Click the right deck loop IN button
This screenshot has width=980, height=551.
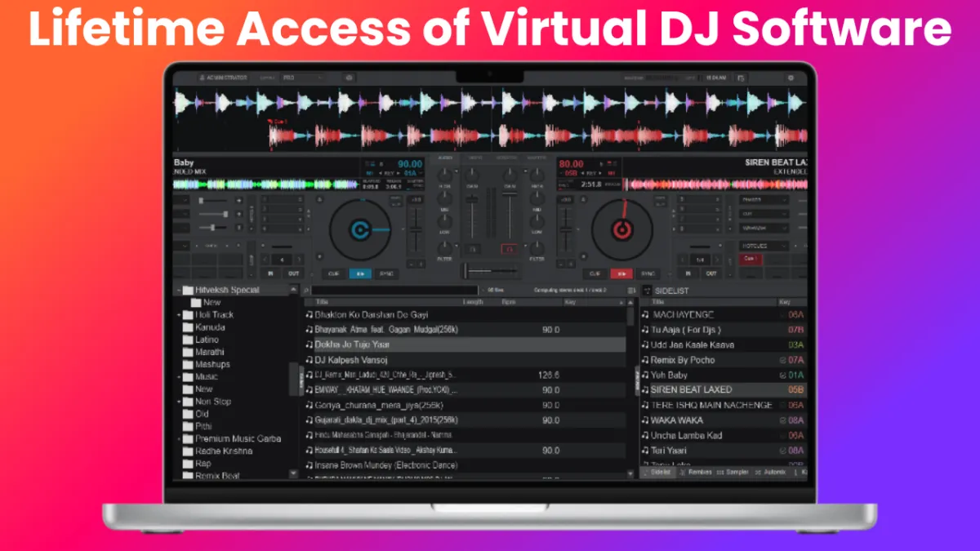point(689,273)
